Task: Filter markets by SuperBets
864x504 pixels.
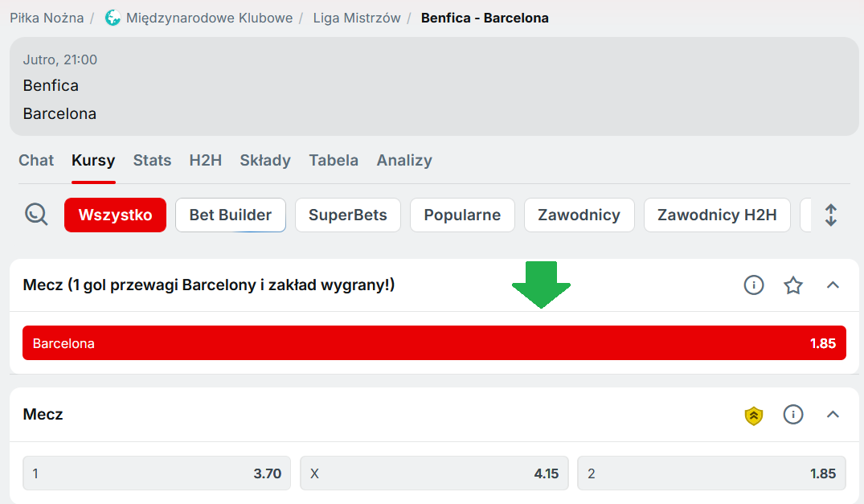Action: tap(348, 215)
